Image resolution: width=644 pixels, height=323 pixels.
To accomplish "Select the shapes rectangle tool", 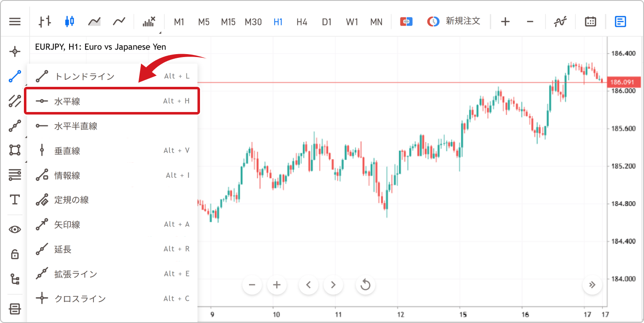I will 15,150.
